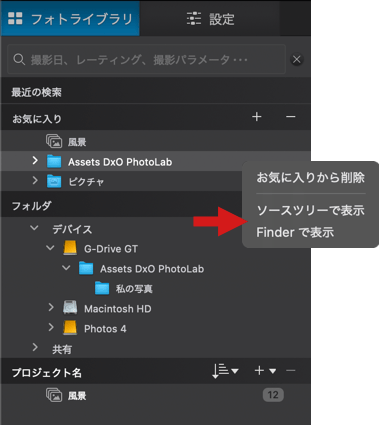Click the Photos 4 drive icon

point(70,328)
